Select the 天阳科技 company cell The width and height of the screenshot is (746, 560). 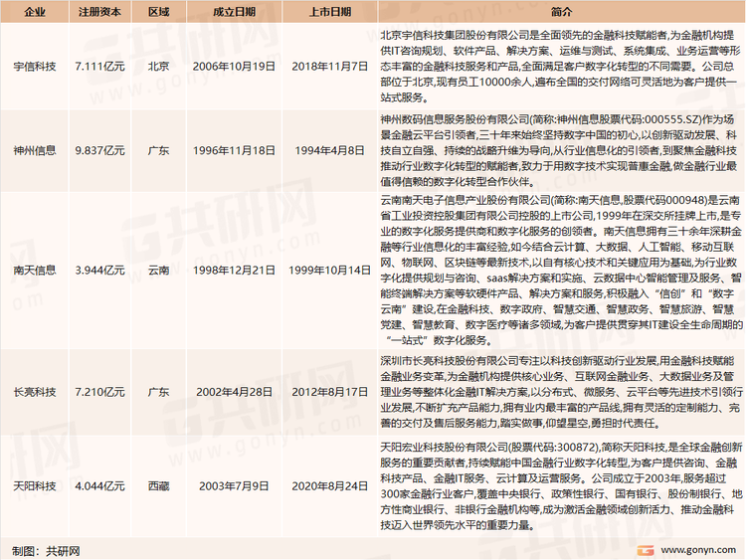35,486
